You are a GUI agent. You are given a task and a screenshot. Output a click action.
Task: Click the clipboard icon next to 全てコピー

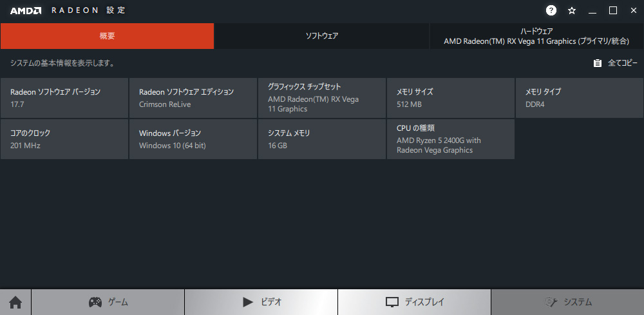coord(598,63)
